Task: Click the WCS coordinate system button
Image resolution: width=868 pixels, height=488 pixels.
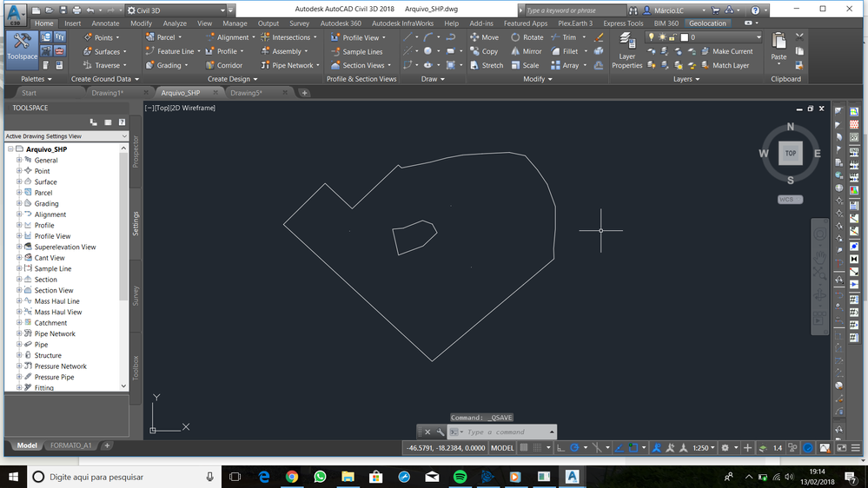Action: tap(790, 199)
